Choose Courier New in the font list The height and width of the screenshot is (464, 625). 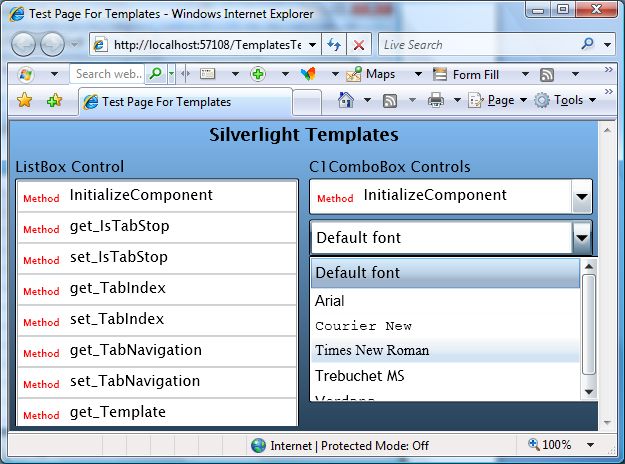(445, 326)
